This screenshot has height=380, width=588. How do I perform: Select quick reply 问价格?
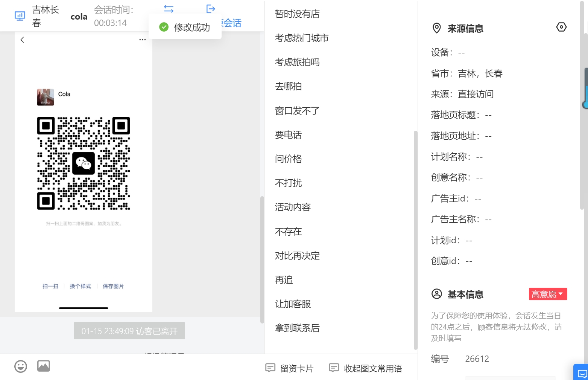tap(288, 159)
